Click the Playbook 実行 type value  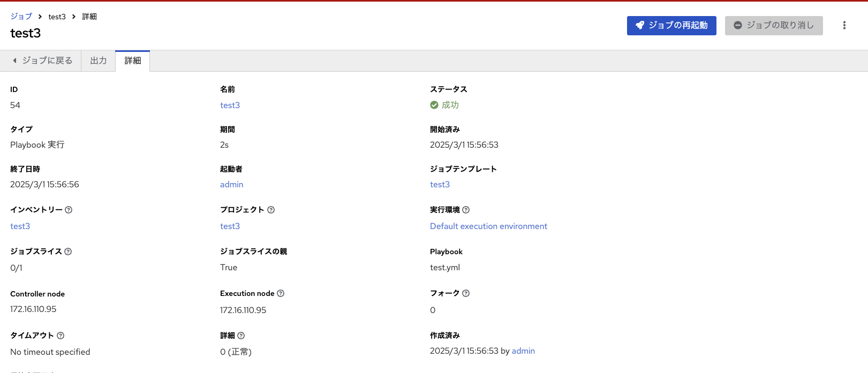pyautogui.click(x=37, y=144)
